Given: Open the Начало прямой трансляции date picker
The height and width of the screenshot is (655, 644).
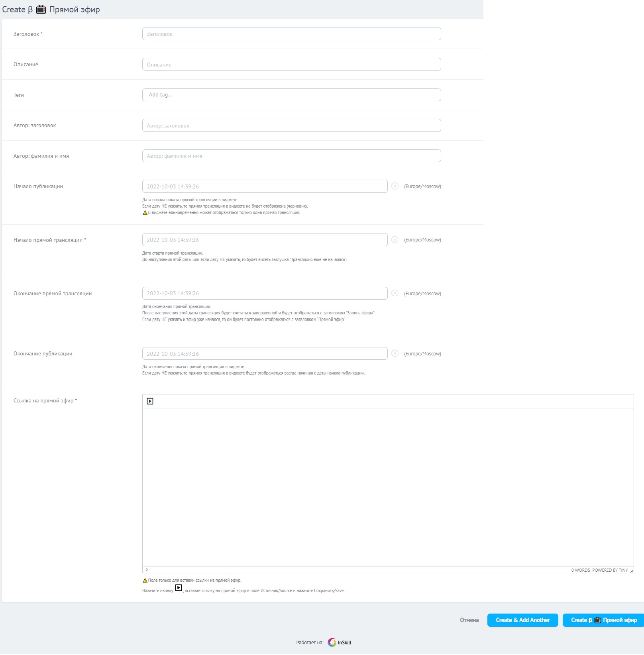Looking at the screenshot, I should click(x=265, y=240).
